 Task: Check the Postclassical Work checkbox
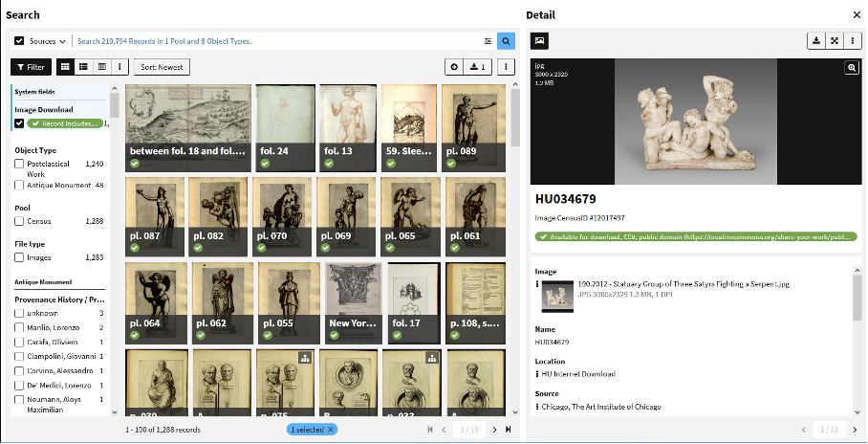tap(19, 165)
